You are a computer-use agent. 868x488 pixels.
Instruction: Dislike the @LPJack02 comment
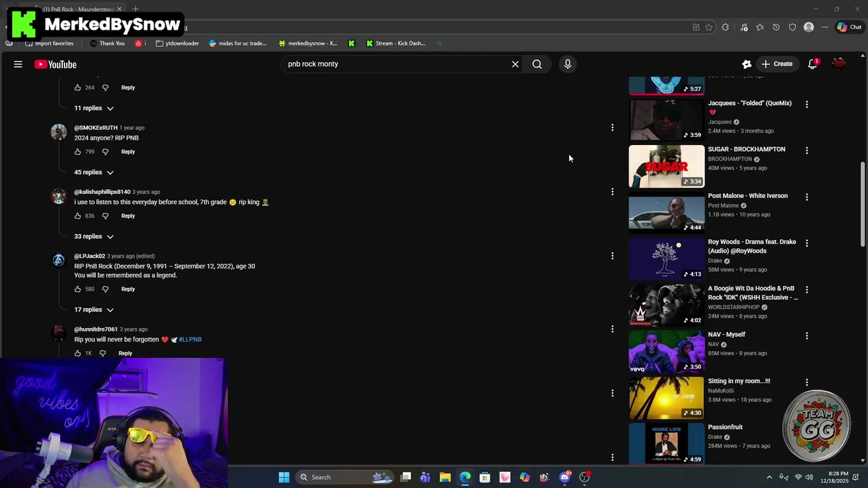105,289
